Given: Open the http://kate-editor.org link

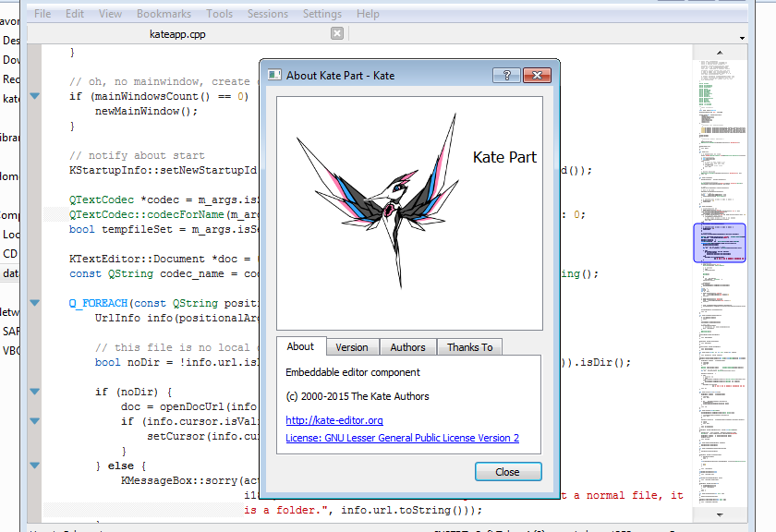Looking at the screenshot, I should pyautogui.click(x=334, y=420).
